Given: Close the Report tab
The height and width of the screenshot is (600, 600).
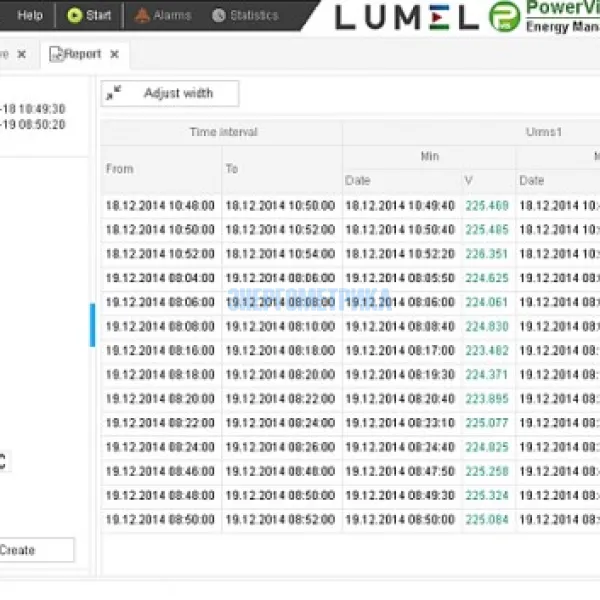Looking at the screenshot, I should (x=115, y=54).
